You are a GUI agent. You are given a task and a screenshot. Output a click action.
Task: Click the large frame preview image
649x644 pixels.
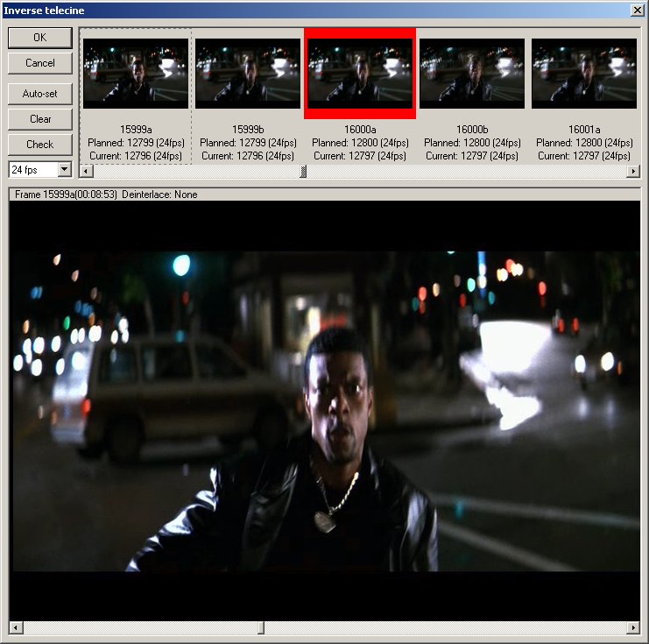coord(324,411)
